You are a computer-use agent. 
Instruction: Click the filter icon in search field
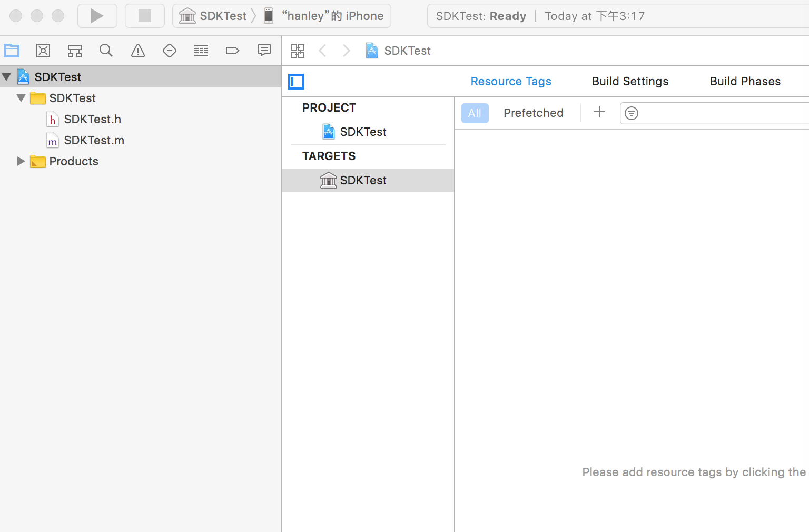click(x=632, y=113)
